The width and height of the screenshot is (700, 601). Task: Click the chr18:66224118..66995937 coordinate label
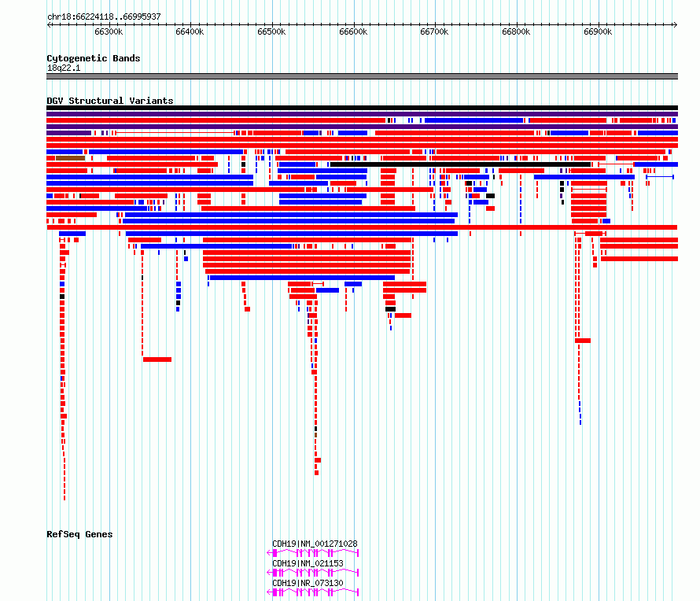[x=104, y=17]
